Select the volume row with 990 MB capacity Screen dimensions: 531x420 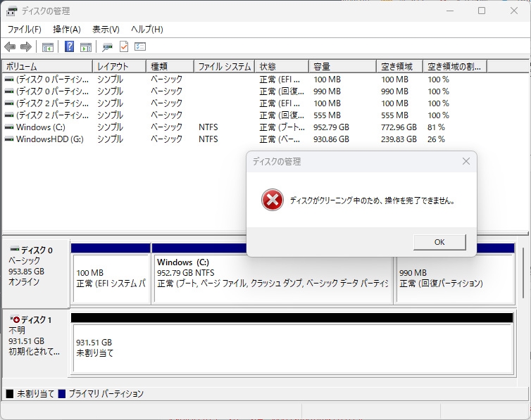point(244,91)
